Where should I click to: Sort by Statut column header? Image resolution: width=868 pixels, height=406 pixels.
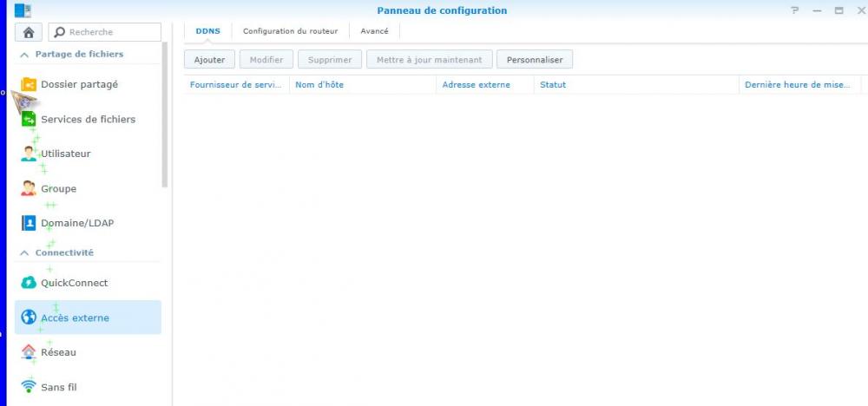(x=636, y=85)
